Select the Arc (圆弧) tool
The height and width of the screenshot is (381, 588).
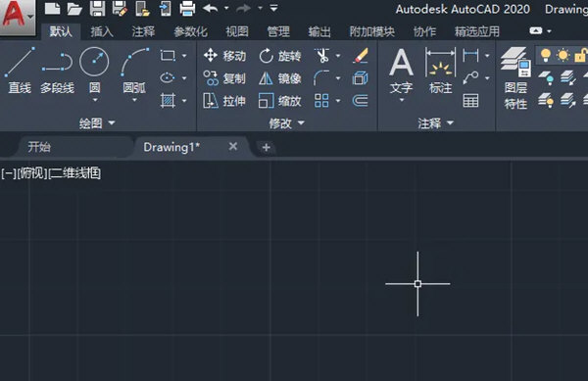coord(134,71)
